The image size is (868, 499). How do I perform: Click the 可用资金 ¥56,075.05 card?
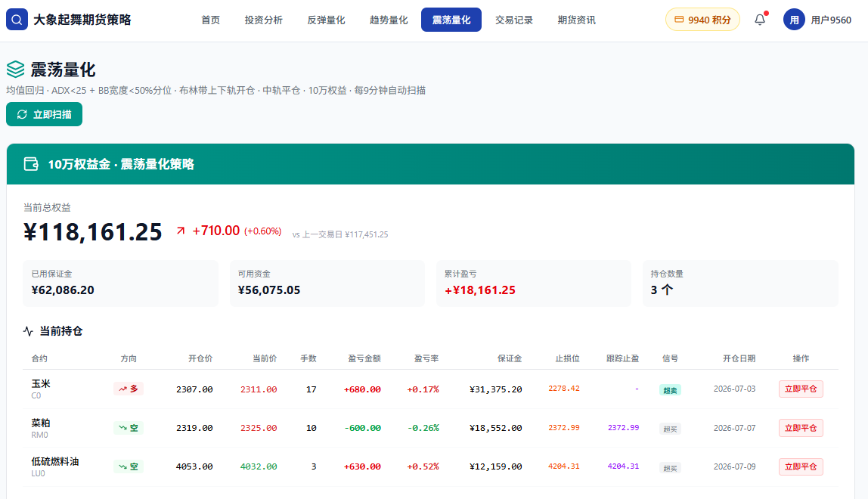click(327, 283)
